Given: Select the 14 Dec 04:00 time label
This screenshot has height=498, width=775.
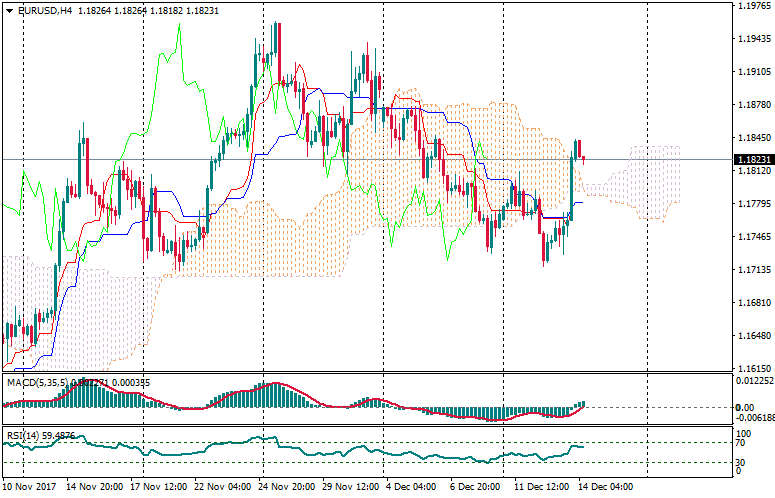Looking at the screenshot, I should [604, 487].
